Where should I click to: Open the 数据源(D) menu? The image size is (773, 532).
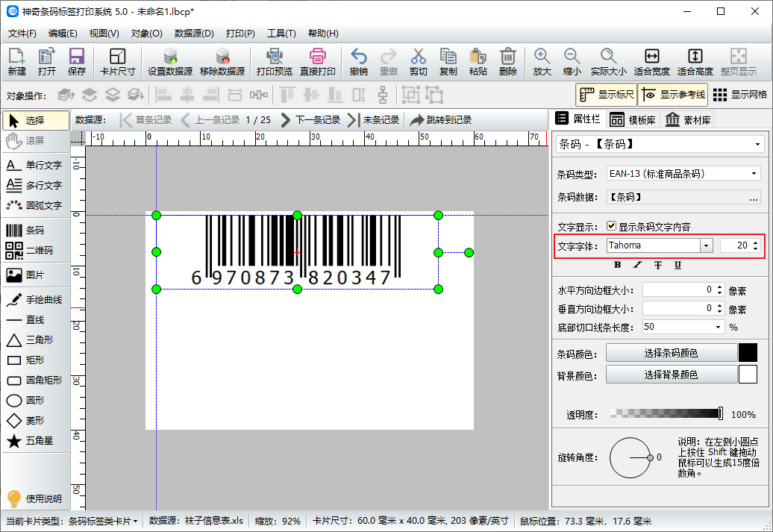(194, 34)
